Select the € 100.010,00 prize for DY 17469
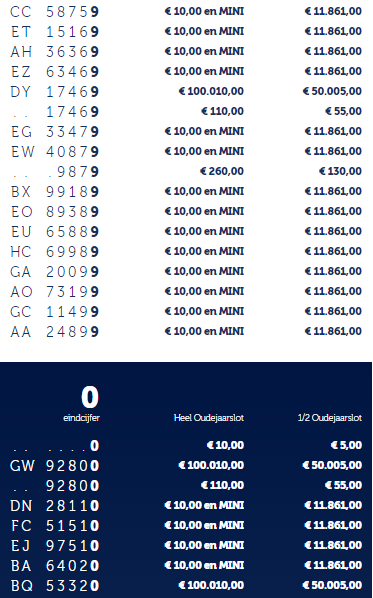 pyautogui.click(x=211, y=92)
